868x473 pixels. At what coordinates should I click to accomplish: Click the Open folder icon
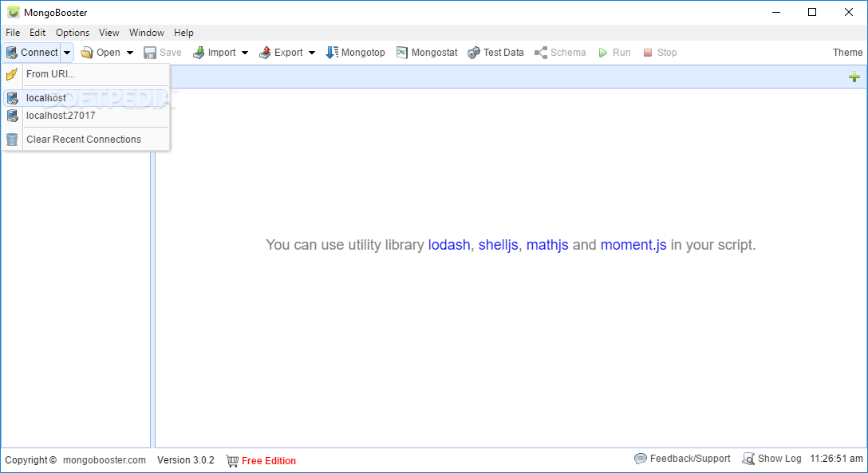click(86, 53)
